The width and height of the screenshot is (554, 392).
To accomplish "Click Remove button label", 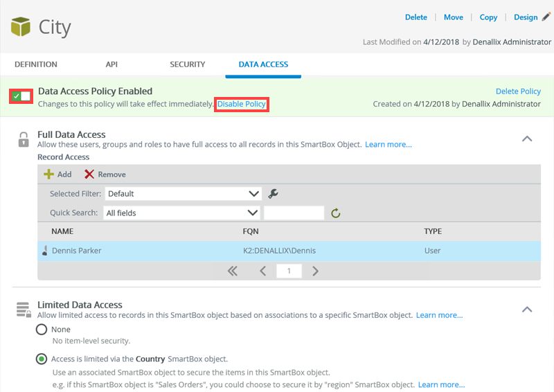I will pyautogui.click(x=111, y=175).
